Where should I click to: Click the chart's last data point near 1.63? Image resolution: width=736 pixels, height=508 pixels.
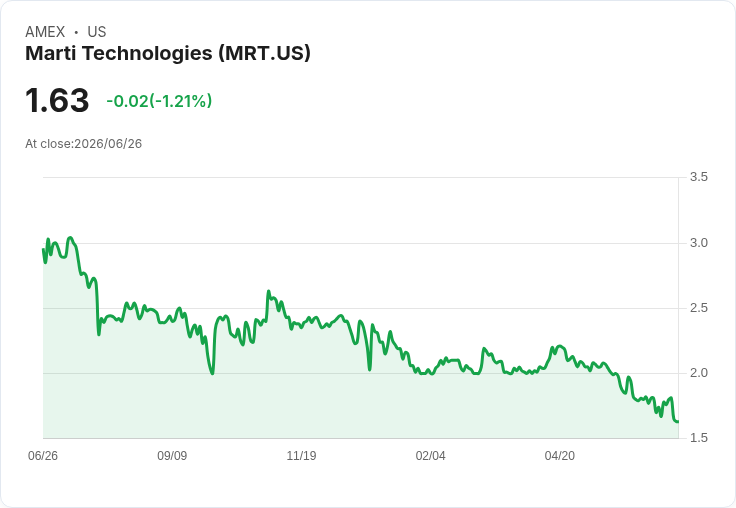point(677,422)
